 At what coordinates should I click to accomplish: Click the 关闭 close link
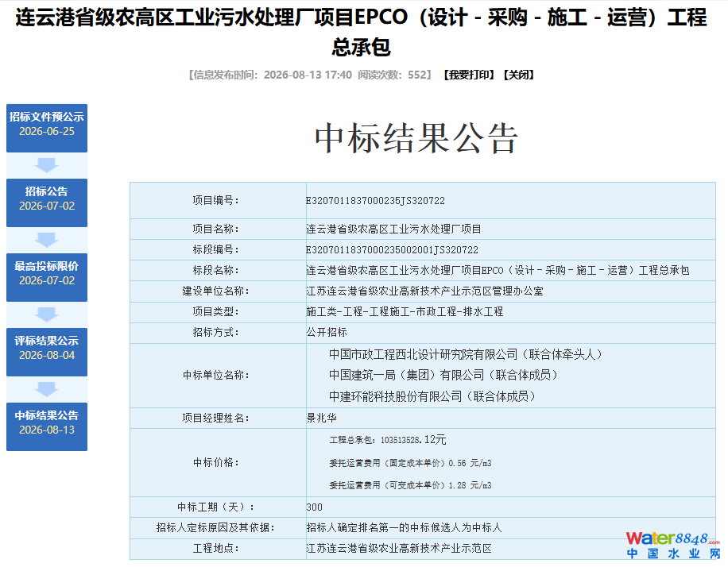click(x=519, y=75)
